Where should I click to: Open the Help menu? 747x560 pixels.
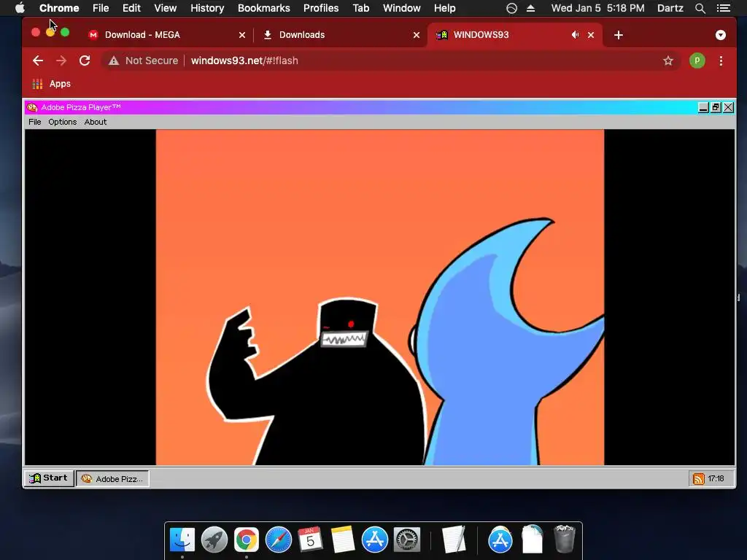click(444, 8)
